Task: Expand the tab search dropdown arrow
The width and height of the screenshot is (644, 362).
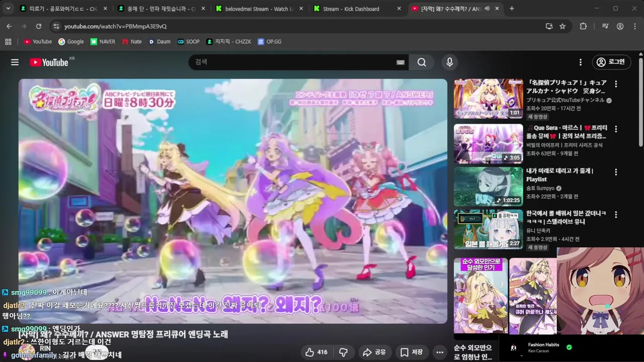Action: (8, 9)
